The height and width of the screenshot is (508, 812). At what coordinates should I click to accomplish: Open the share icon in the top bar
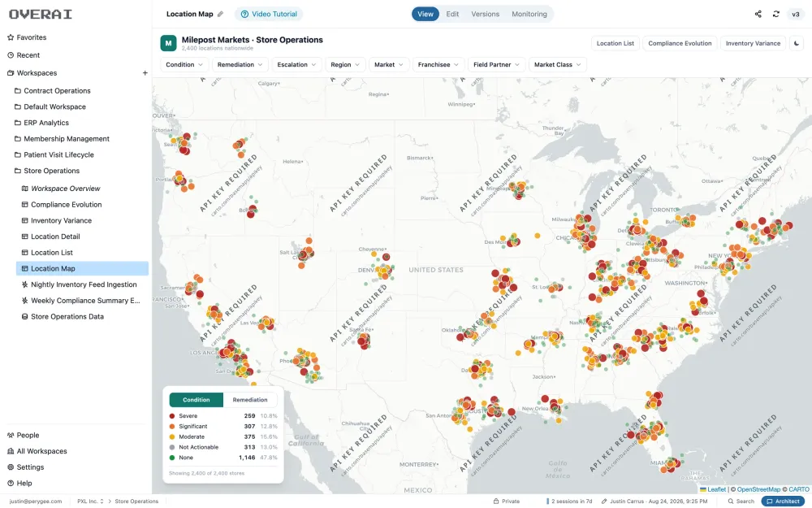(x=758, y=14)
